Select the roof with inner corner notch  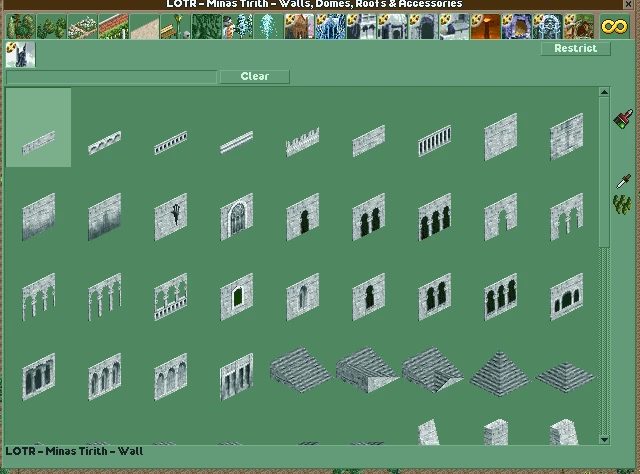click(433, 370)
